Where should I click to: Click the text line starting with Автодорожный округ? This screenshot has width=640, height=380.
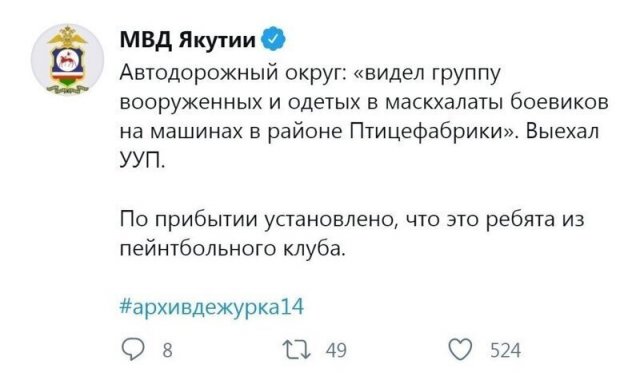311,73
